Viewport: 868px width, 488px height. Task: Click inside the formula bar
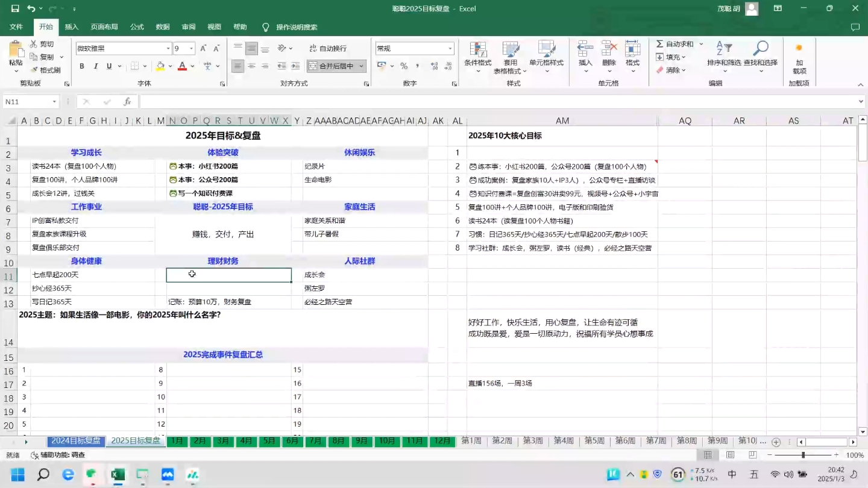pos(422,101)
